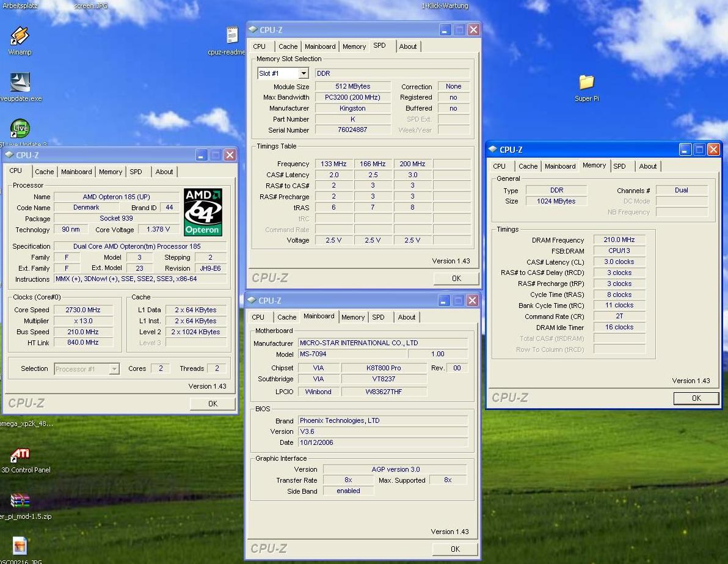Select Mainboard tab in the Memory window
Viewport: 728px width, 564px height.
(560, 166)
